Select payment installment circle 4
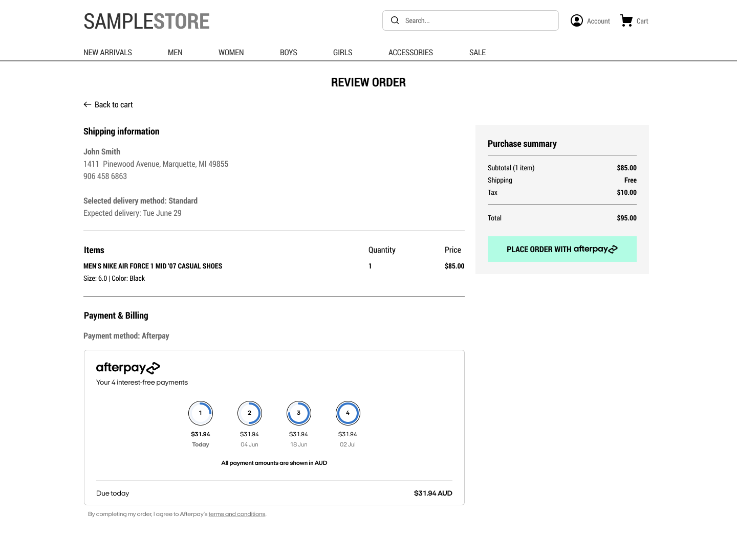 pyautogui.click(x=348, y=413)
